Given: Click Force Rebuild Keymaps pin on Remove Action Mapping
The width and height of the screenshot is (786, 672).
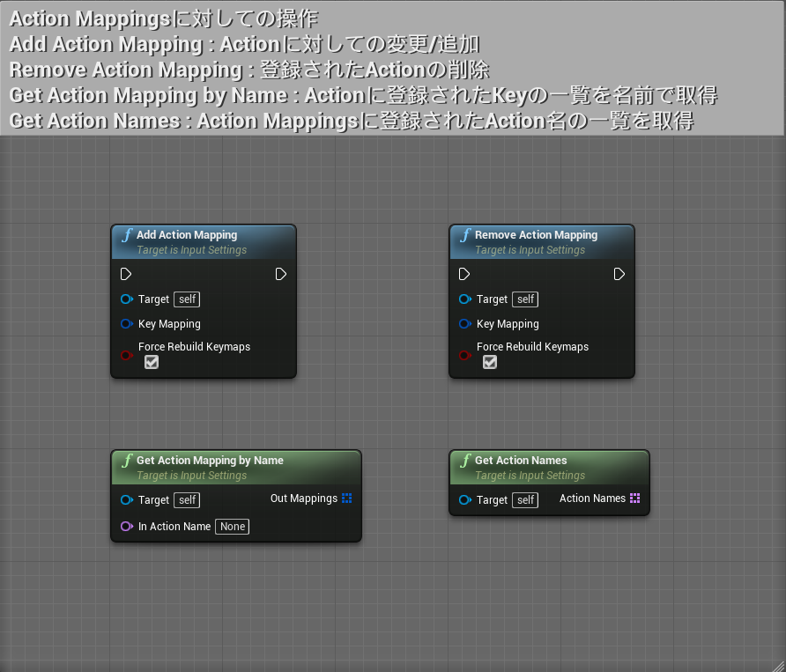Looking at the screenshot, I should click(464, 355).
